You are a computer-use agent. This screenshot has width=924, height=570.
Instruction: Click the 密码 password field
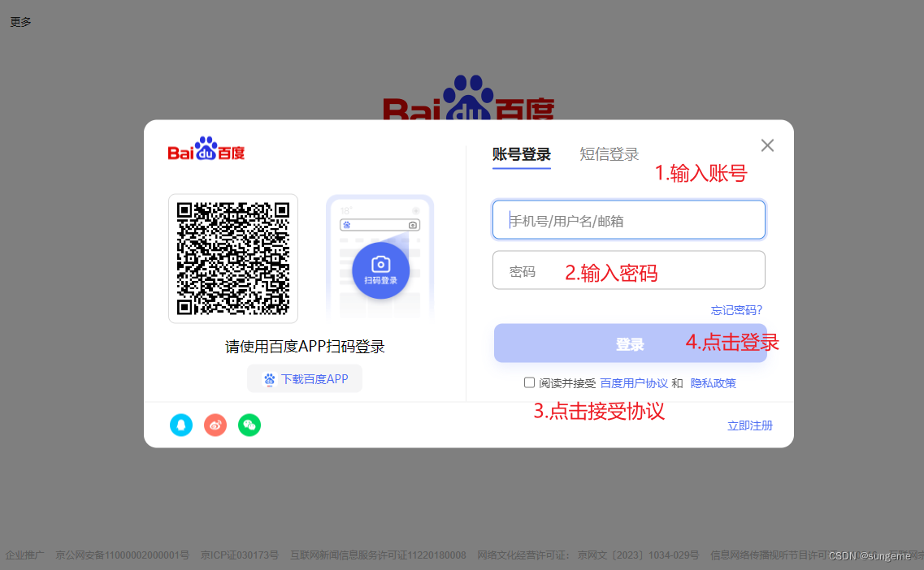tap(629, 270)
